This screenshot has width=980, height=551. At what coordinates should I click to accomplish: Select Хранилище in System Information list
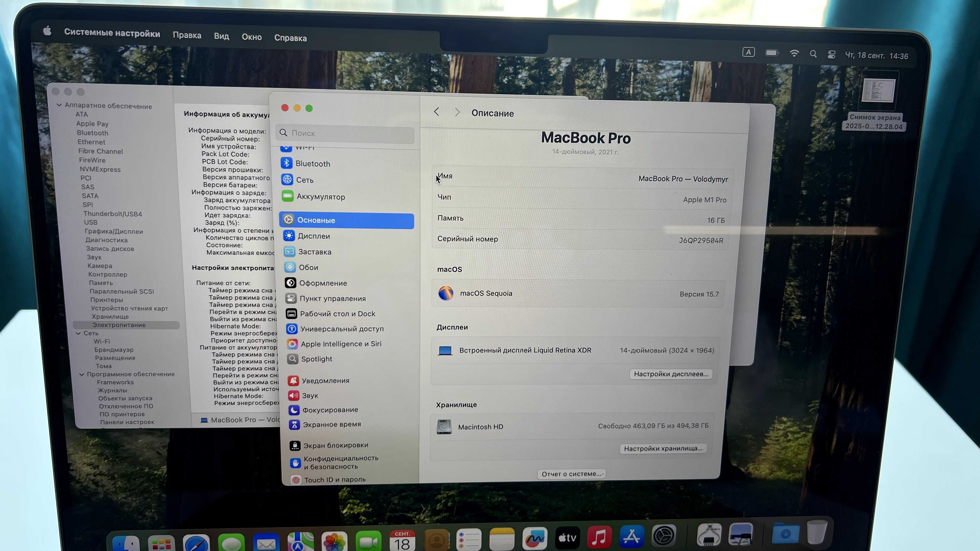[110, 316]
